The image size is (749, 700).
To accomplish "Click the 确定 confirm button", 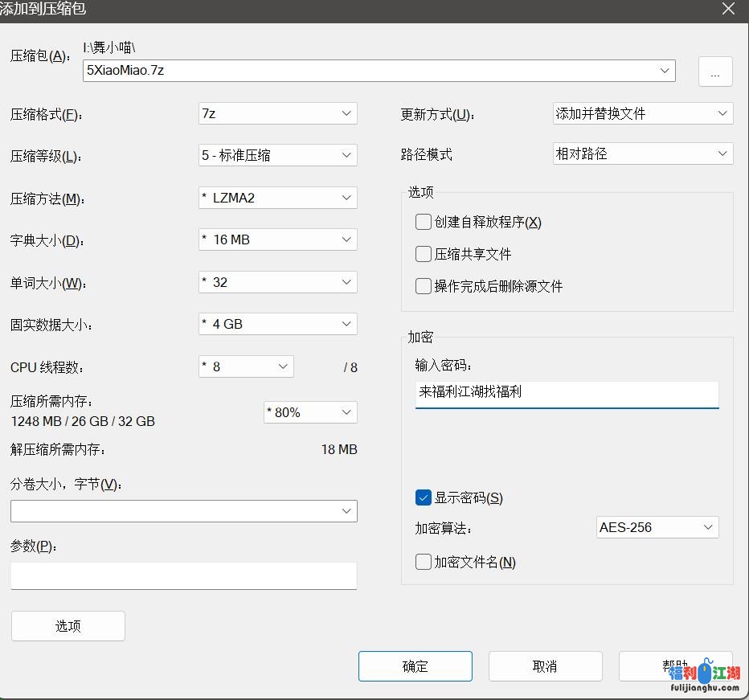I will tap(415, 665).
